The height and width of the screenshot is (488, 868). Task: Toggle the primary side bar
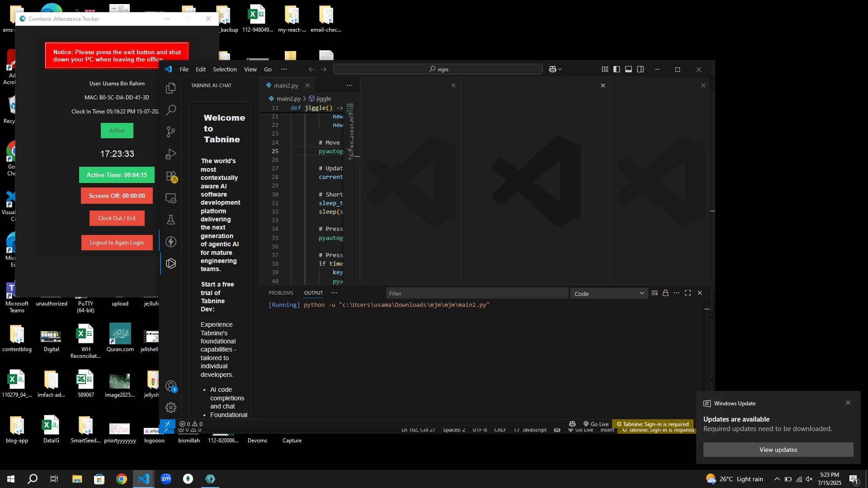pos(617,69)
